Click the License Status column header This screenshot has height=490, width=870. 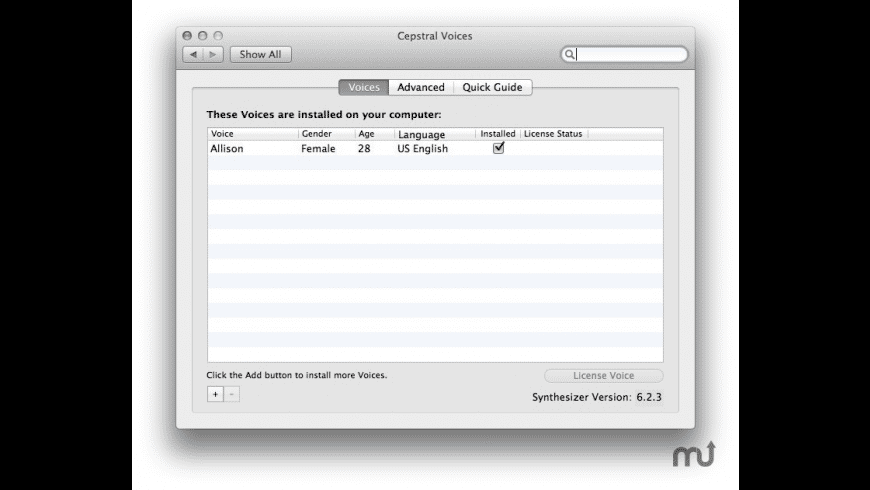(x=554, y=134)
